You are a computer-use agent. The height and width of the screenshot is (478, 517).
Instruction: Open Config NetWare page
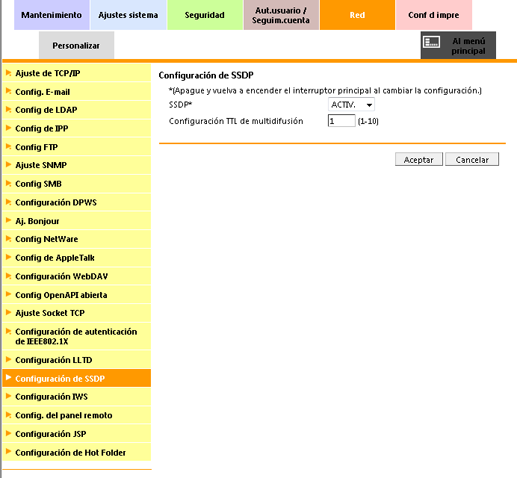77,239
